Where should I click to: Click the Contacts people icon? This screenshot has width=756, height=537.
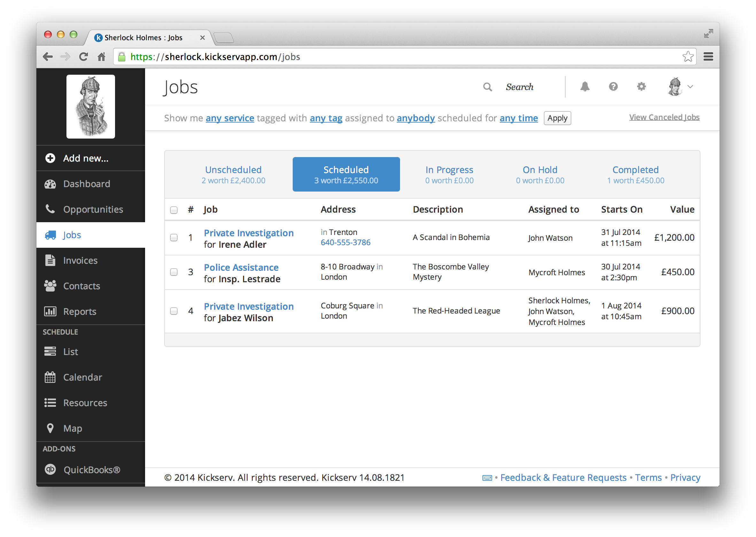click(x=50, y=286)
